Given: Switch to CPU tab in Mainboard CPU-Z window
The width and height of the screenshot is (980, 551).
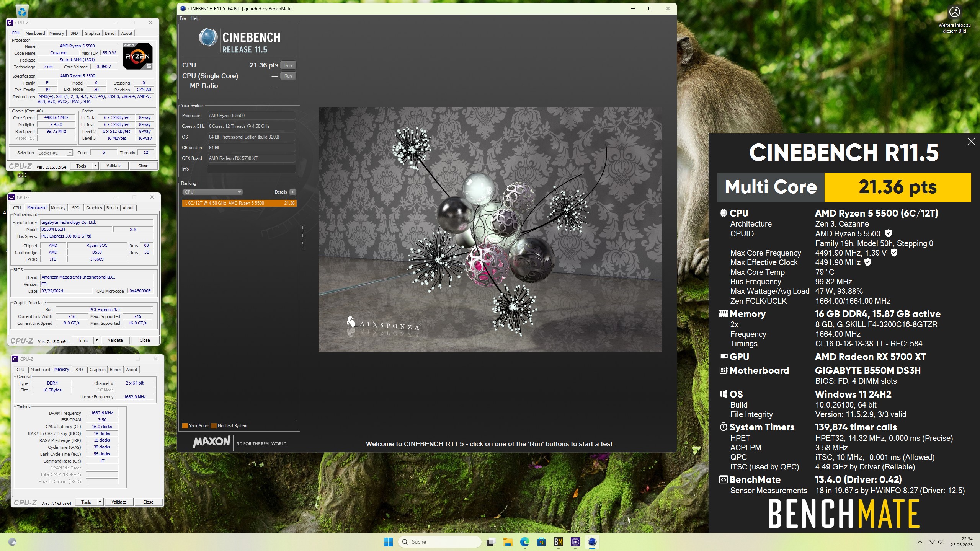Looking at the screenshot, I should click(17, 208).
